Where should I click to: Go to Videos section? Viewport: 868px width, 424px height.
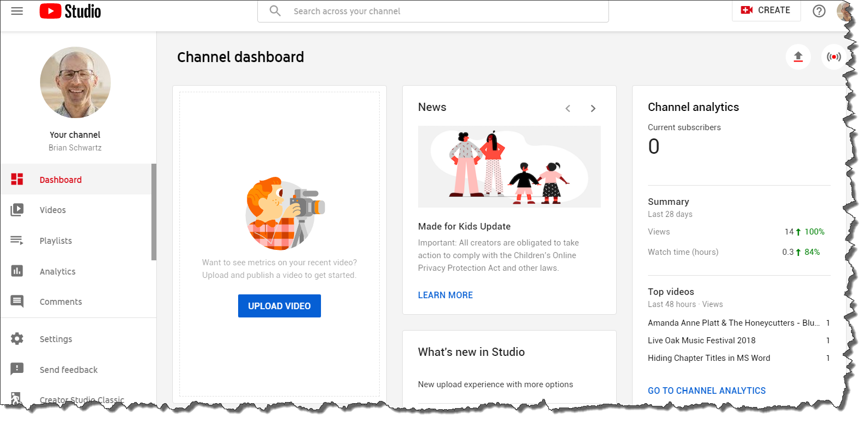tap(76, 210)
